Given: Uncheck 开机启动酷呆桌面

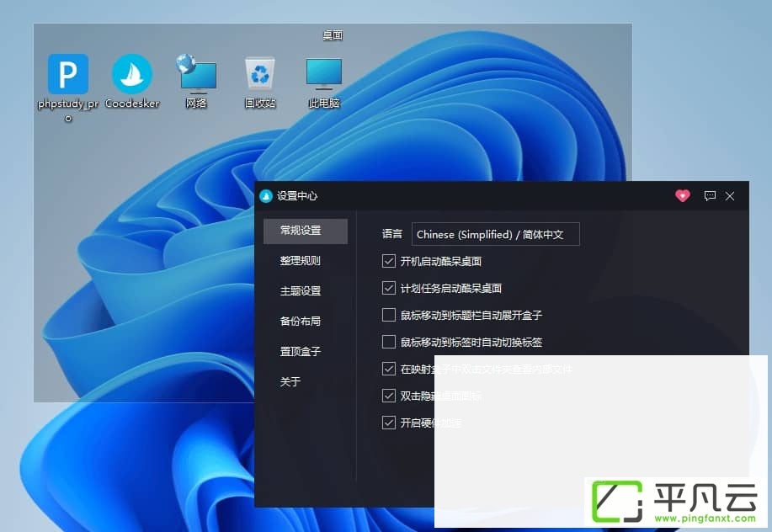Looking at the screenshot, I should pyautogui.click(x=388, y=261).
